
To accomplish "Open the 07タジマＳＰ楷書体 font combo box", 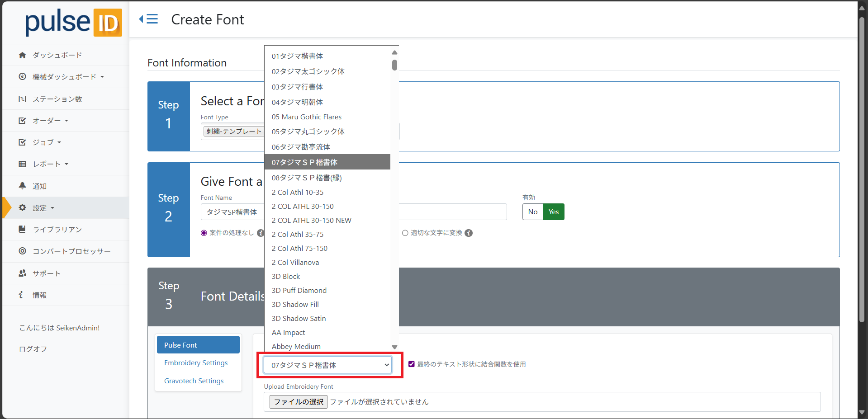I will [328, 365].
